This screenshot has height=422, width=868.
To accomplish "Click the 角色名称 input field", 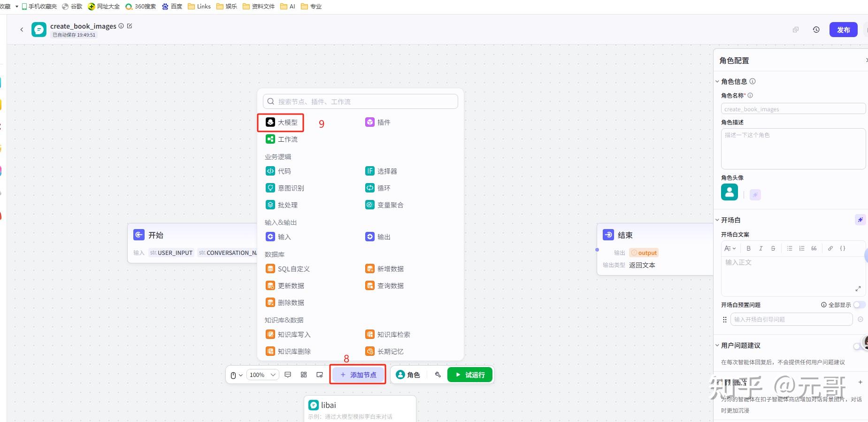I will tap(793, 109).
